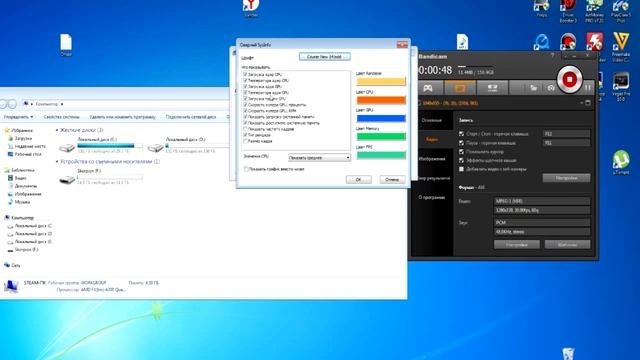Switch to Bandicam Видео tab
640x360 pixels.
click(x=432, y=140)
